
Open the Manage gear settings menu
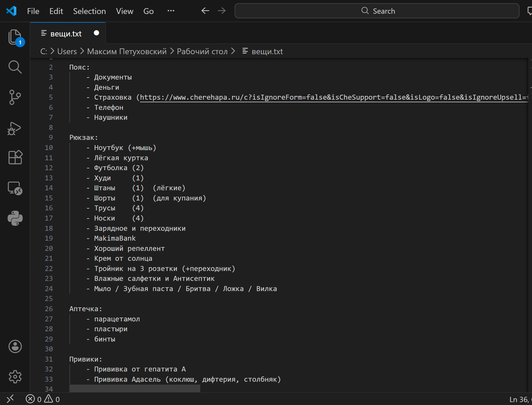15,377
